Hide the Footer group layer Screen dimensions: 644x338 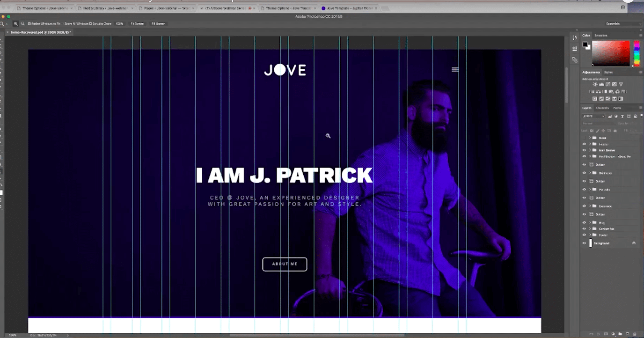584,235
